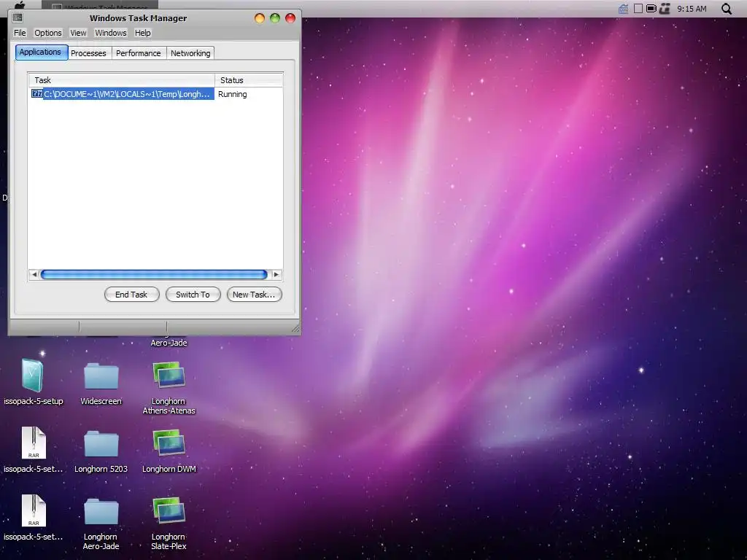Viewport: 747px width, 560px height.
Task: Switch to the Networking tab
Action: click(190, 52)
